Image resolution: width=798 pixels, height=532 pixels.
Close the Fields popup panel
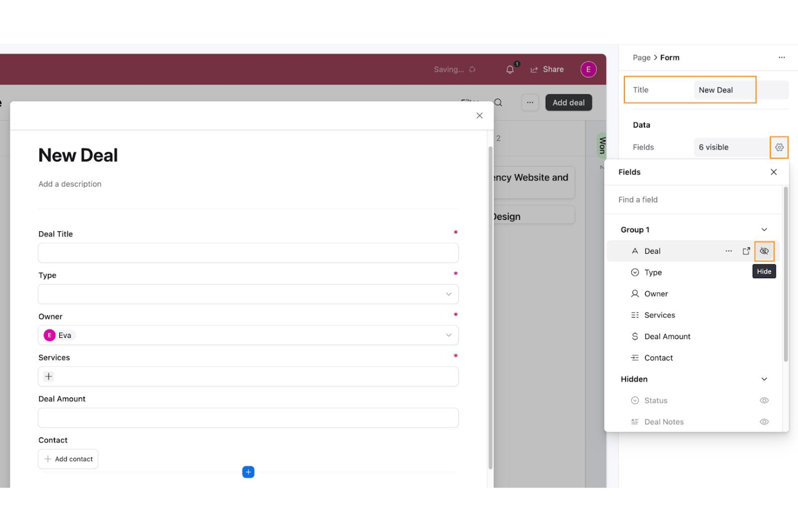tap(774, 172)
